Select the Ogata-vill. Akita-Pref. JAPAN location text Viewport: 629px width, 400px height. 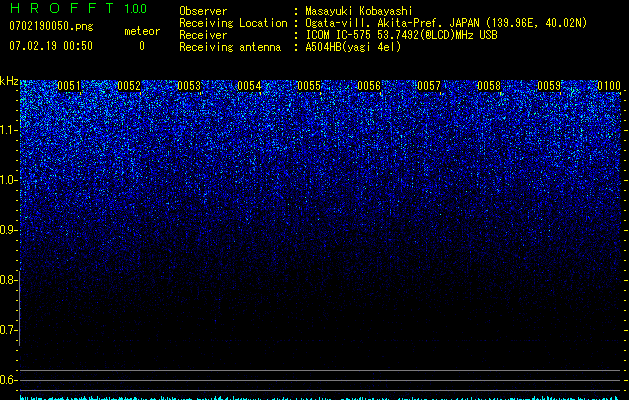[x=446, y=23]
